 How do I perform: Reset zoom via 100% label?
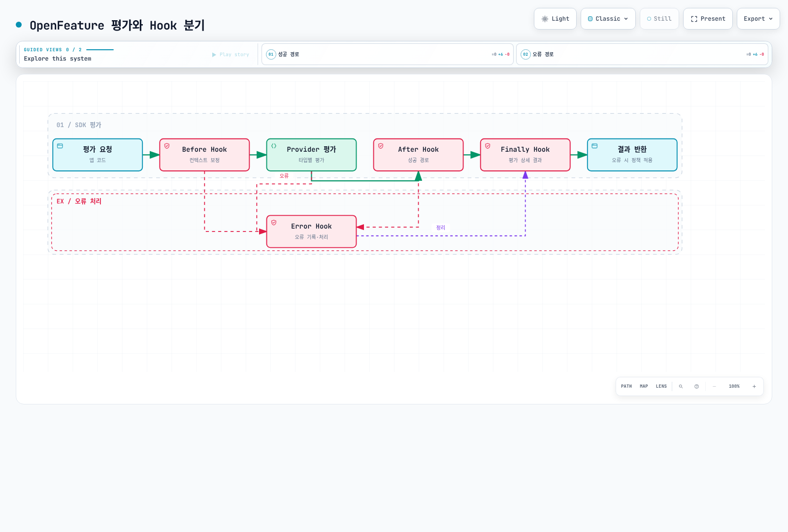tap(734, 387)
